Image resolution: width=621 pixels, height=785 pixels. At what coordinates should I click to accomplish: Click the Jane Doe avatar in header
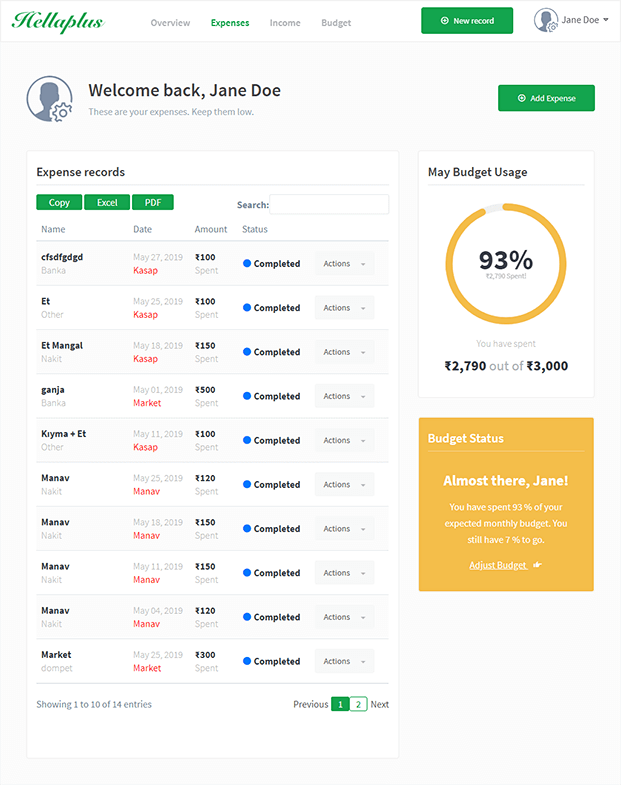(x=546, y=20)
